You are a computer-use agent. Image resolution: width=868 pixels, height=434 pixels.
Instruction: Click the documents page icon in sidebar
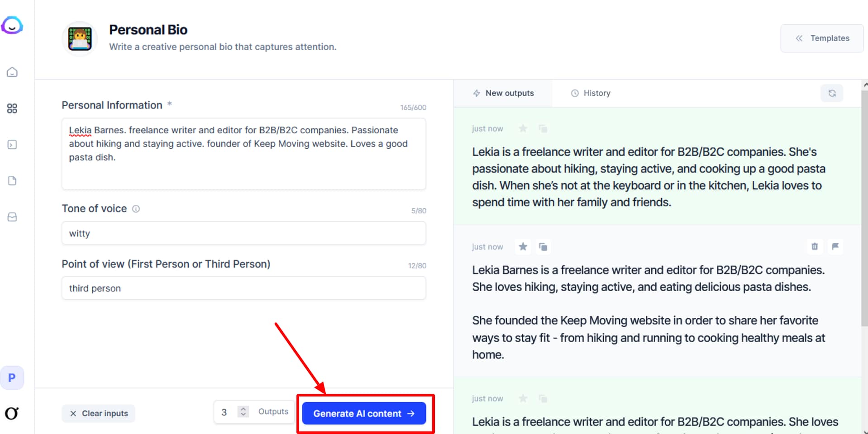click(x=12, y=181)
